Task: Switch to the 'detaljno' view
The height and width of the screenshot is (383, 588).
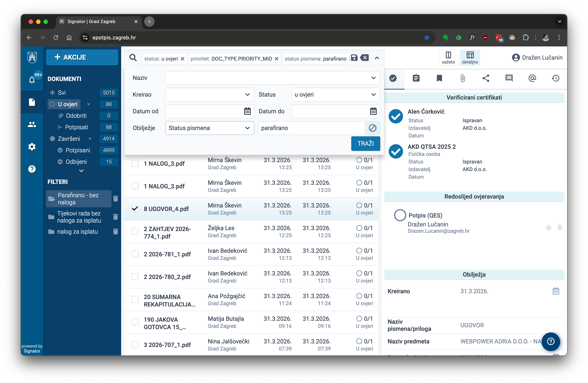Action: point(470,58)
